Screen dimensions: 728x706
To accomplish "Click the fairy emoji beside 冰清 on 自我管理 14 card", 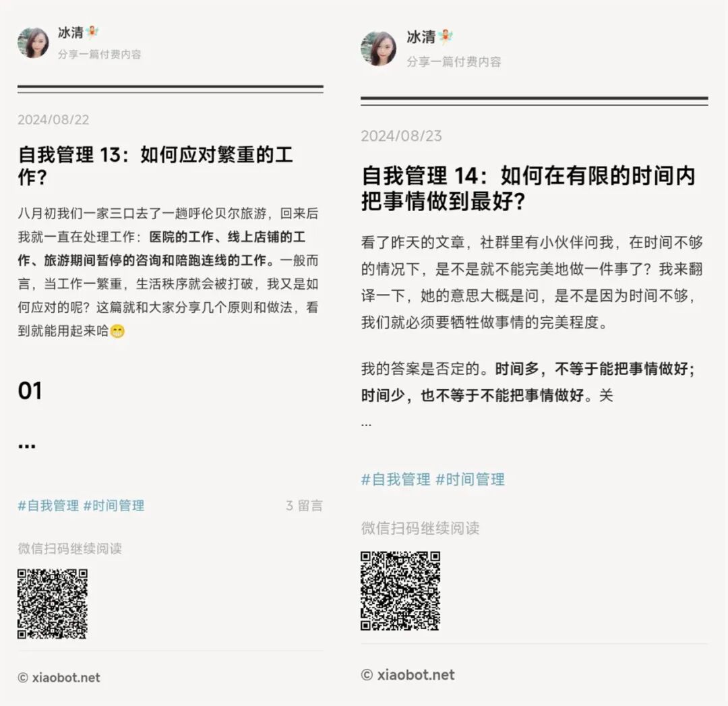I will pos(446,36).
